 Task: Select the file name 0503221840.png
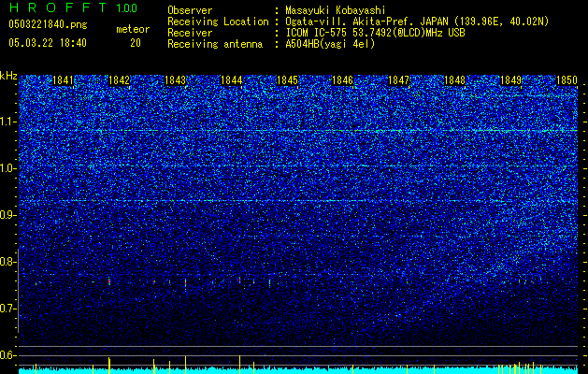(x=48, y=24)
